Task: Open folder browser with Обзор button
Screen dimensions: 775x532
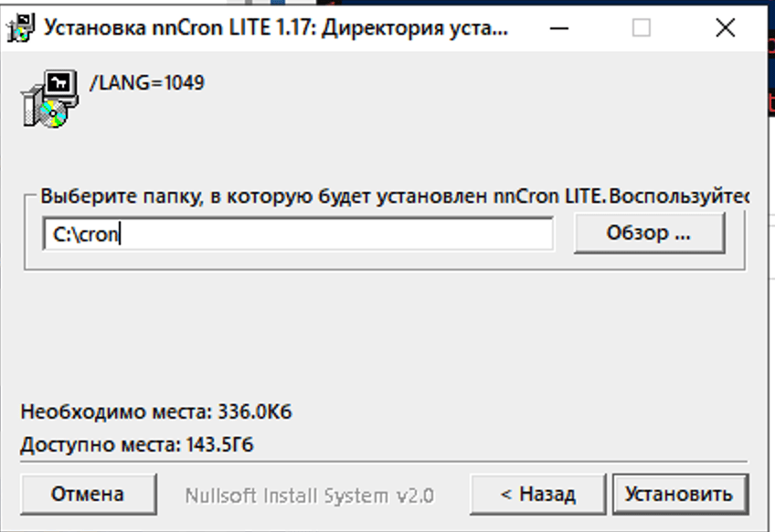Action: [648, 233]
